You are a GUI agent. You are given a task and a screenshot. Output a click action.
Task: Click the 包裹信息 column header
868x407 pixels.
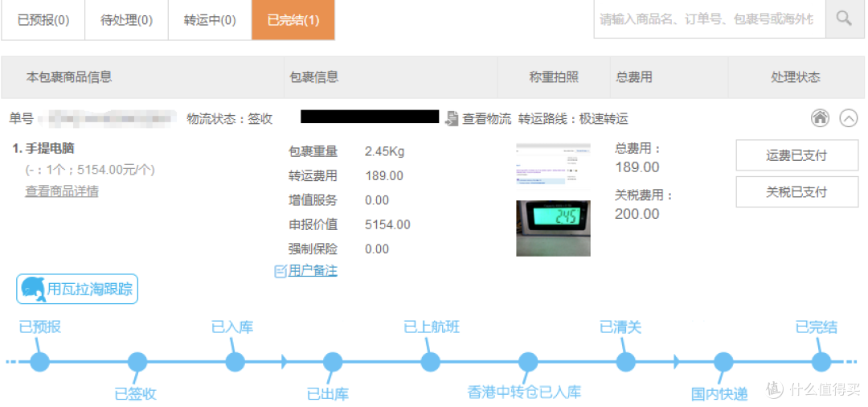314,77
